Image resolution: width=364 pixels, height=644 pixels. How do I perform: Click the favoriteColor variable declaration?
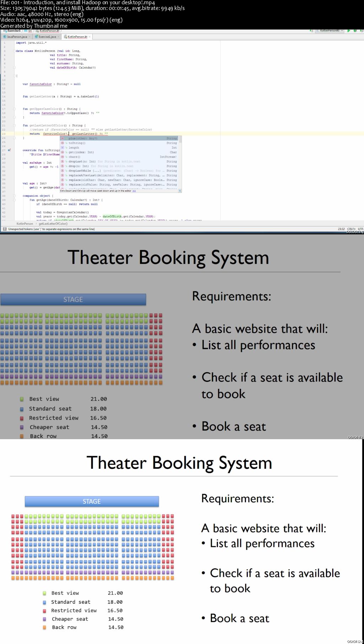coord(41,84)
